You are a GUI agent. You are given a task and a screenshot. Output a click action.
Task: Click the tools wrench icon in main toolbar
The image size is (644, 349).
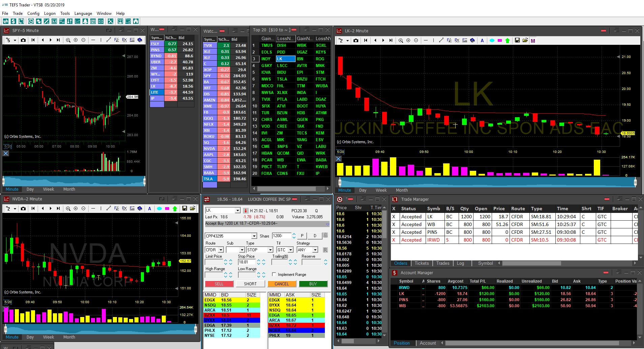point(110,21)
